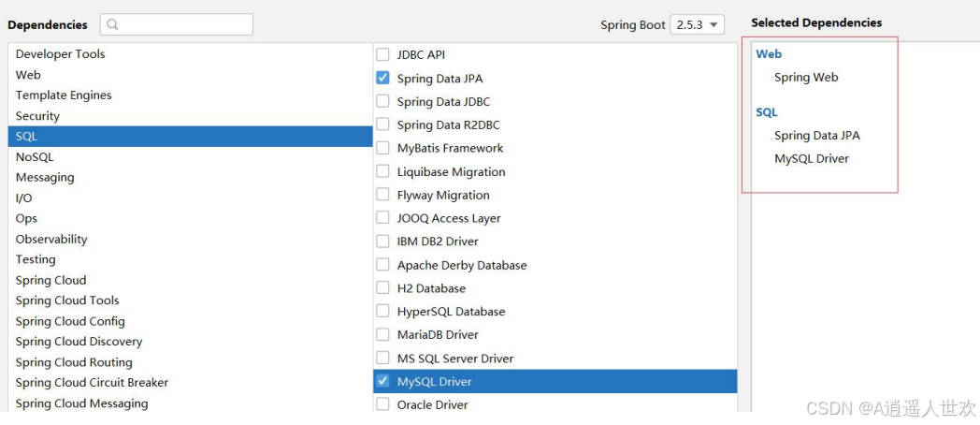Viewport: 980px width, 425px height.
Task: Select the Spring Cloud Tools category
Action: tap(190, 300)
